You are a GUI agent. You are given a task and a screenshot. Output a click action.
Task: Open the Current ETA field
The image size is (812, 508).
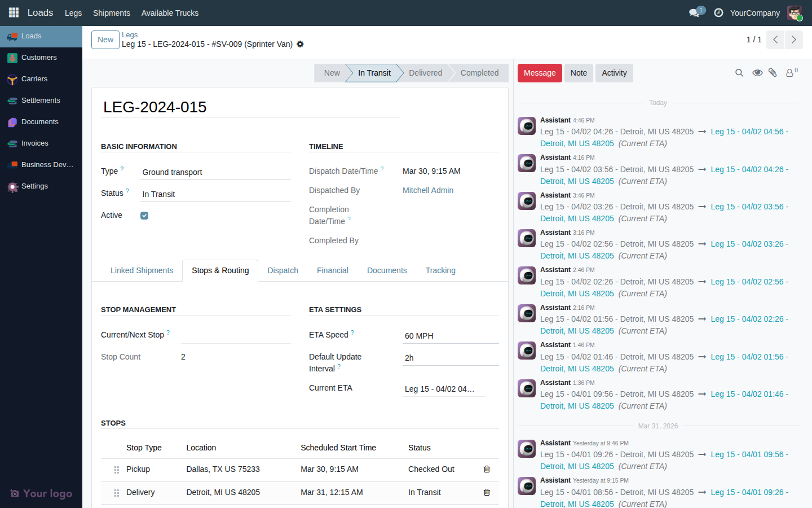point(444,389)
